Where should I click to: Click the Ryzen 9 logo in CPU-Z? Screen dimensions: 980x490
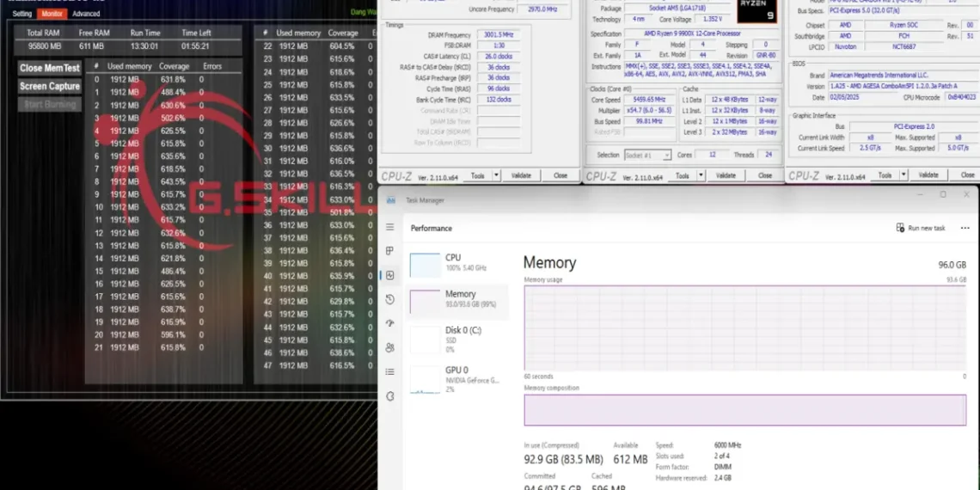(x=756, y=10)
